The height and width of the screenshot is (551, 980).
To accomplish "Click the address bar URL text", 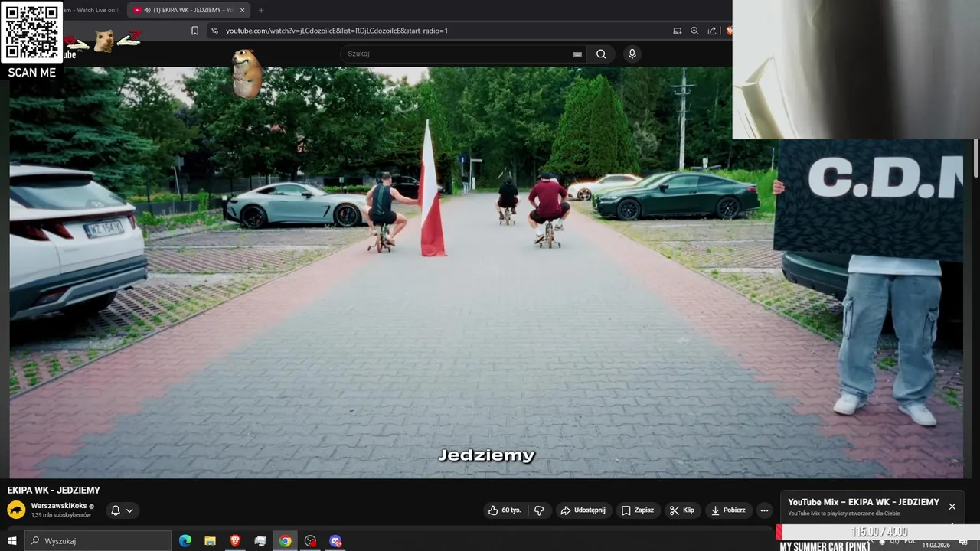I will coord(337,31).
